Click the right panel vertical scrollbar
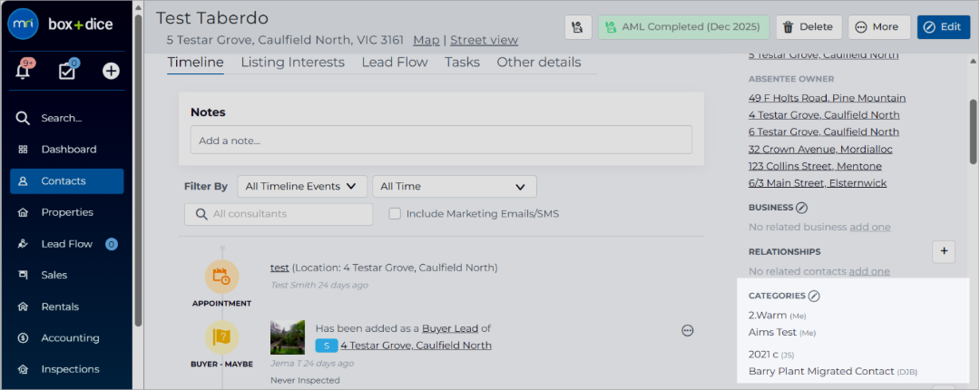Image resolution: width=980 pixels, height=390 pixels. (973, 132)
